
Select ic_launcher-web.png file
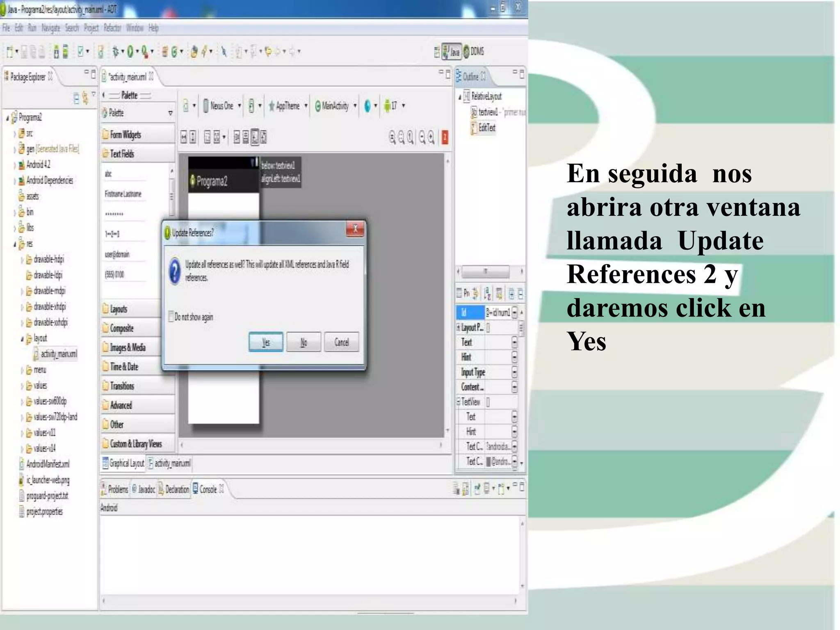click(x=44, y=479)
